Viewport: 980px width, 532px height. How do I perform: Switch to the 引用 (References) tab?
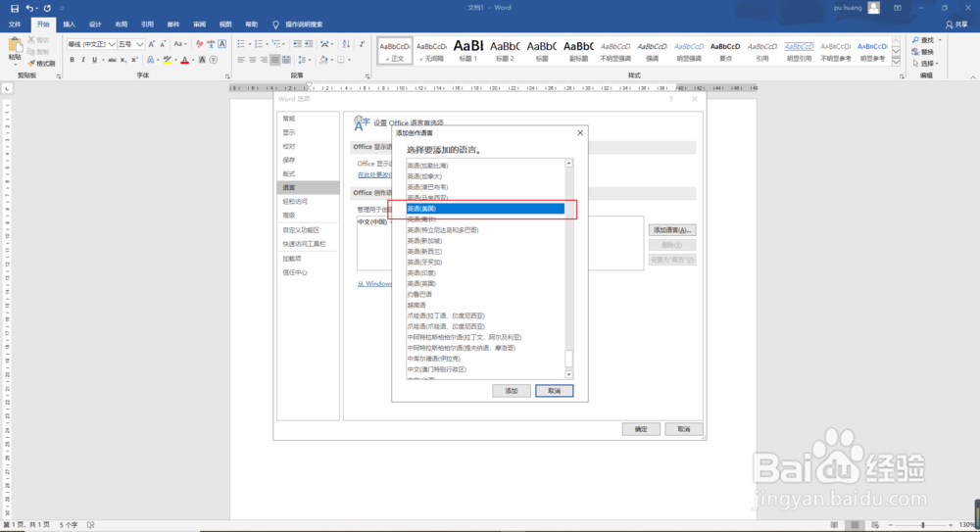click(x=147, y=24)
